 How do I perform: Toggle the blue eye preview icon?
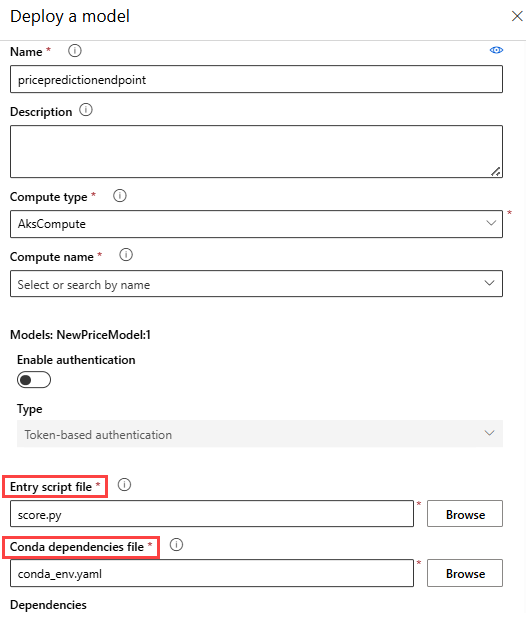(496, 50)
